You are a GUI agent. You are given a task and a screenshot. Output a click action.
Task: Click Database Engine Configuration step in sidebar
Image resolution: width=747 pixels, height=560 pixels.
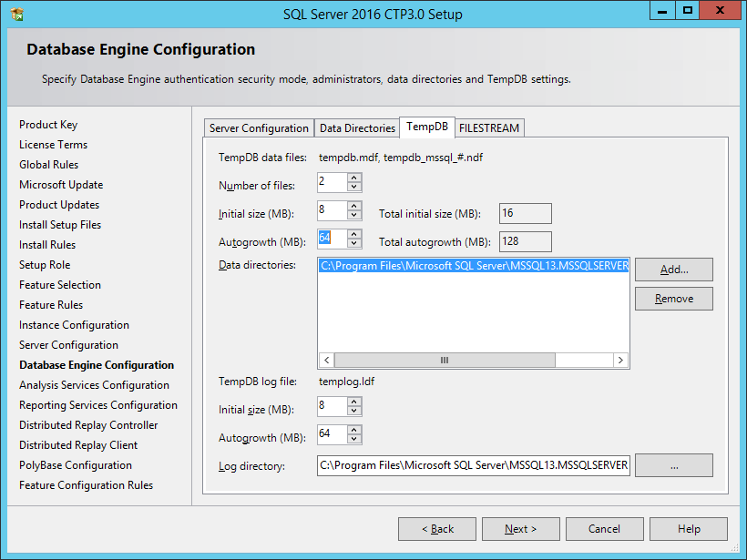[x=97, y=365]
